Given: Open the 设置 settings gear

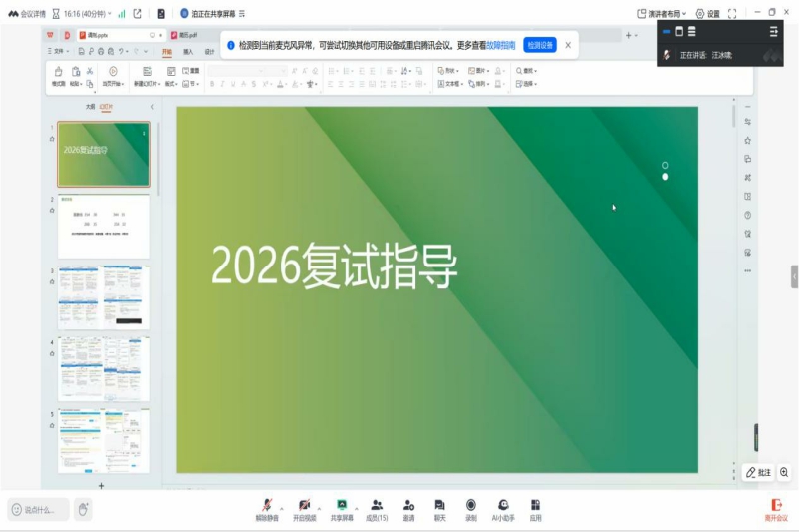Looking at the screenshot, I should tap(706, 14).
